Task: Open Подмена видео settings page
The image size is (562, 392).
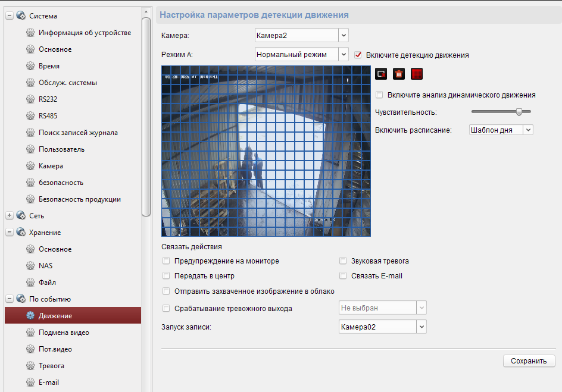Action: 64,333
